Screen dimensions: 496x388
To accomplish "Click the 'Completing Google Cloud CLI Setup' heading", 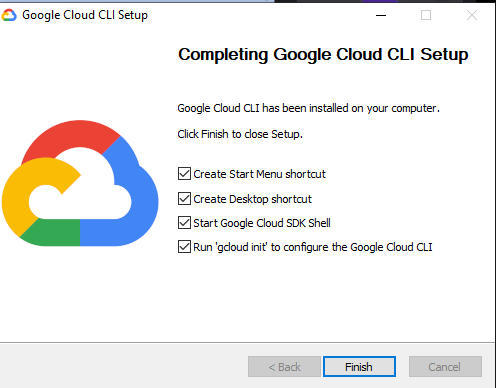I will [323, 54].
